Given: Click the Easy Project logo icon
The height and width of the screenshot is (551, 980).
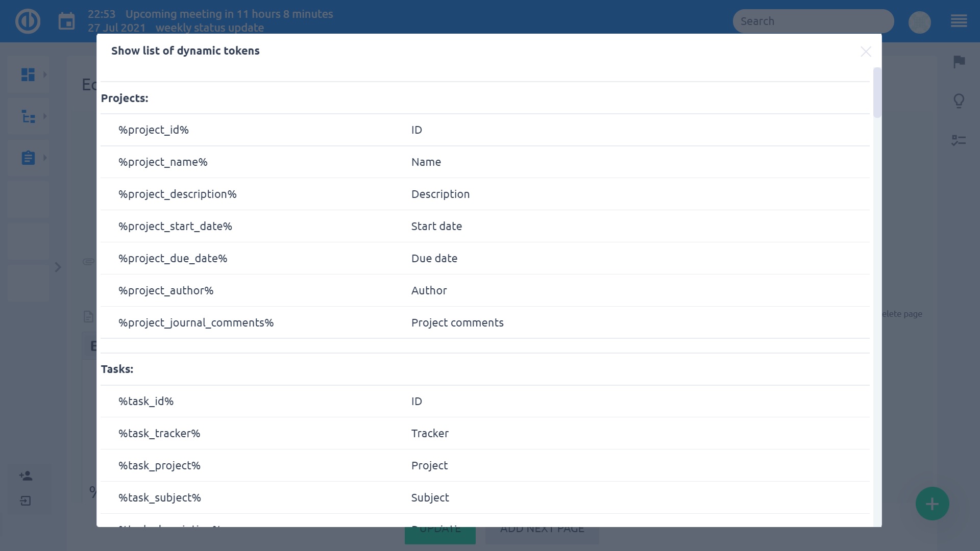Looking at the screenshot, I should point(29,21).
